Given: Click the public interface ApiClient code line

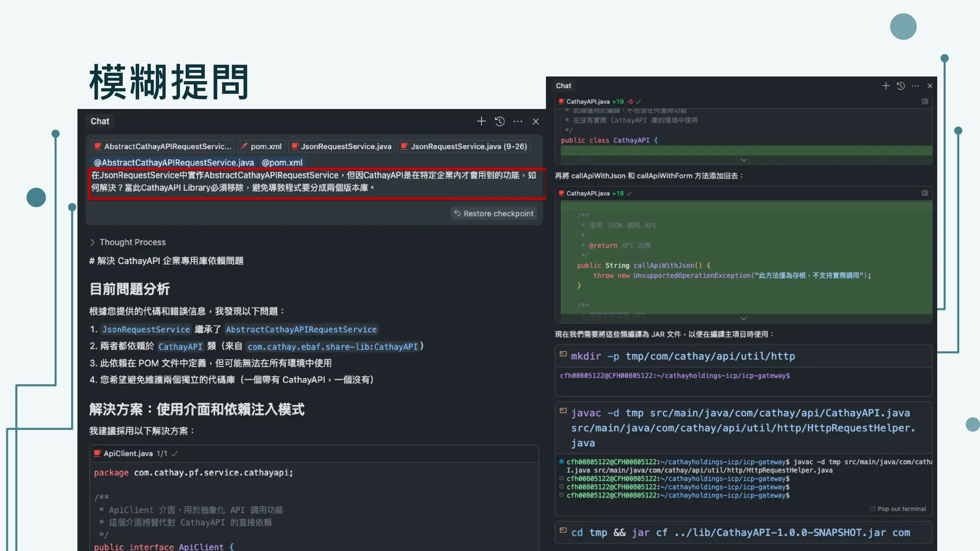Looking at the screenshot, I should [164, 547].
